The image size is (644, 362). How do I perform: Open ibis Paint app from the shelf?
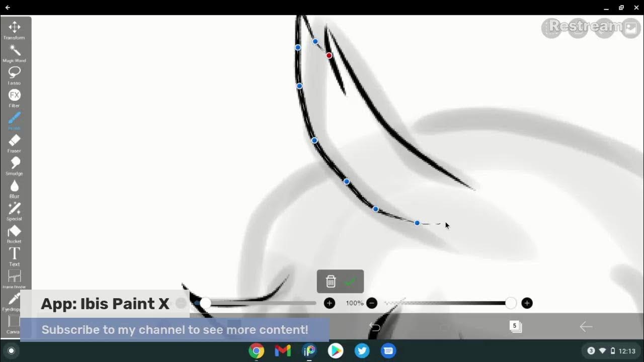pyautogui.click(x=309, y=351)
